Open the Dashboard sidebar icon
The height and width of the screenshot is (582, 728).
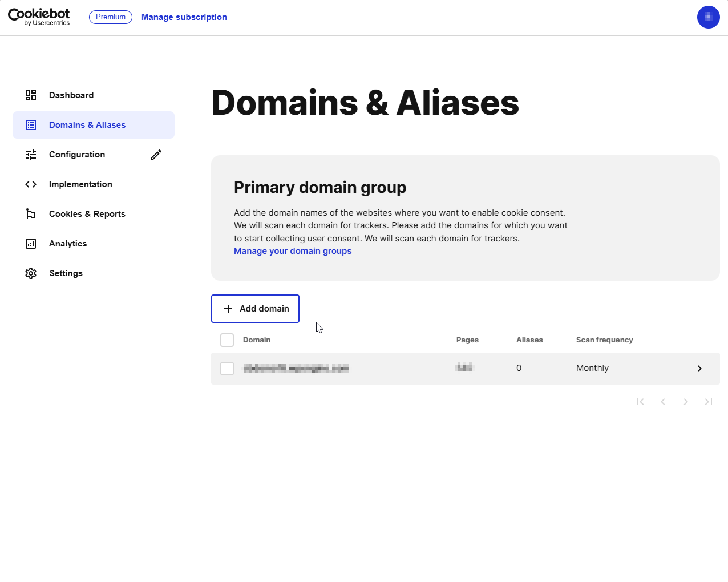pos(30,95)
